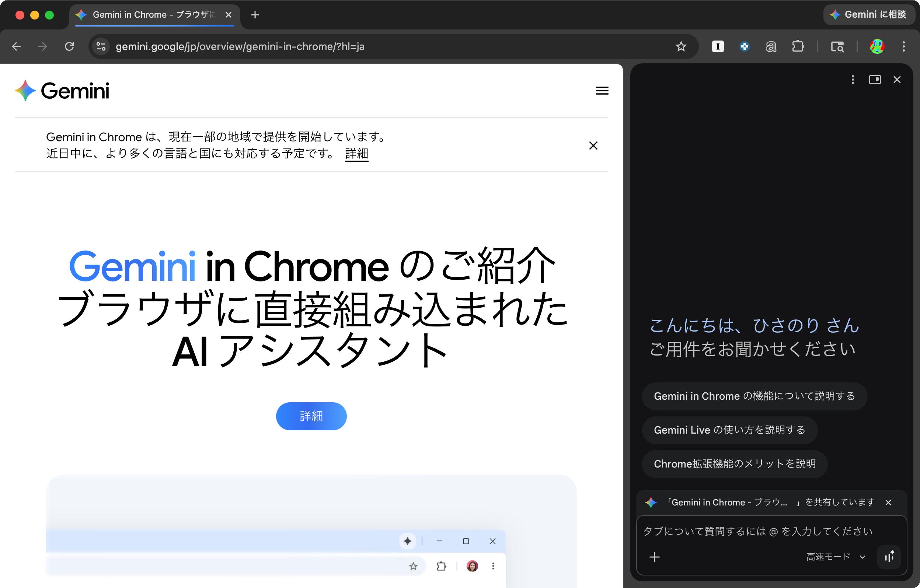Open the Chrome three-dot main menu

coord(903,46)
